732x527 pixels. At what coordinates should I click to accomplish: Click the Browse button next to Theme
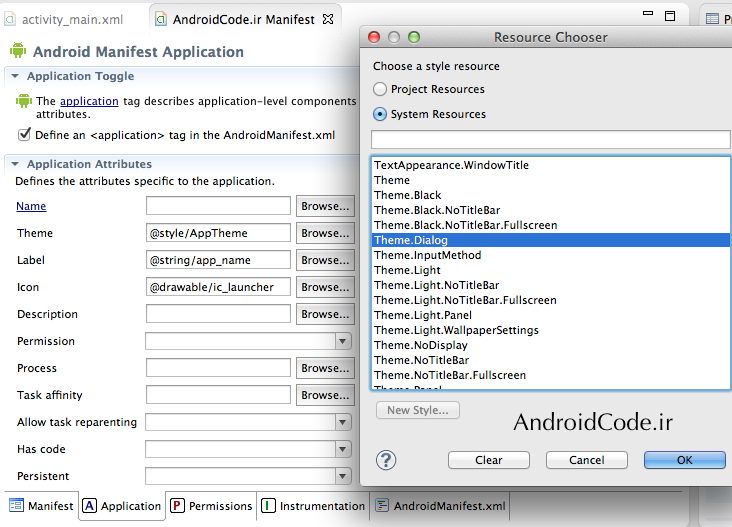[325, 233]
